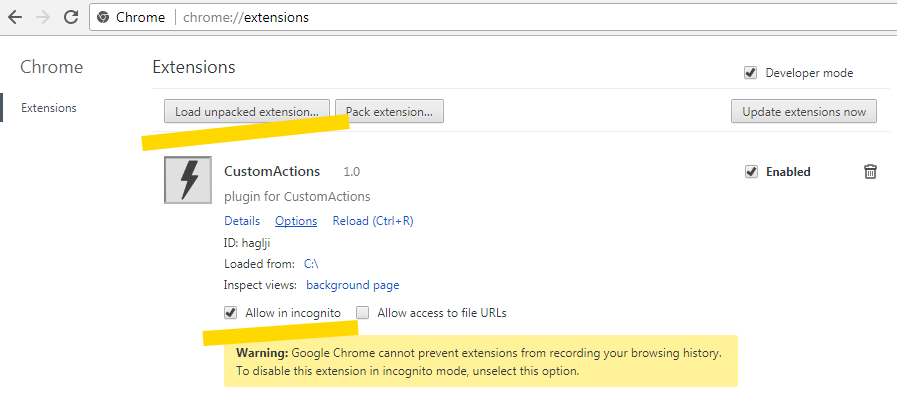Image resolution: width=897 pixels, height=418 pixels.
Task: Disable the CustomActions Enabled checkbox
Action: (751, 172)
